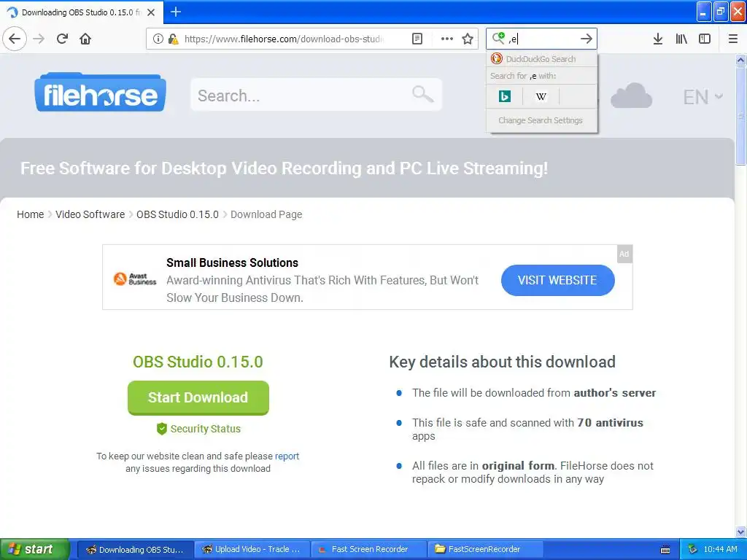Screen dimensions: 747x560
Task: Click Downloading OBS Stu... taskbar button
Action: [x=135, y=549]
